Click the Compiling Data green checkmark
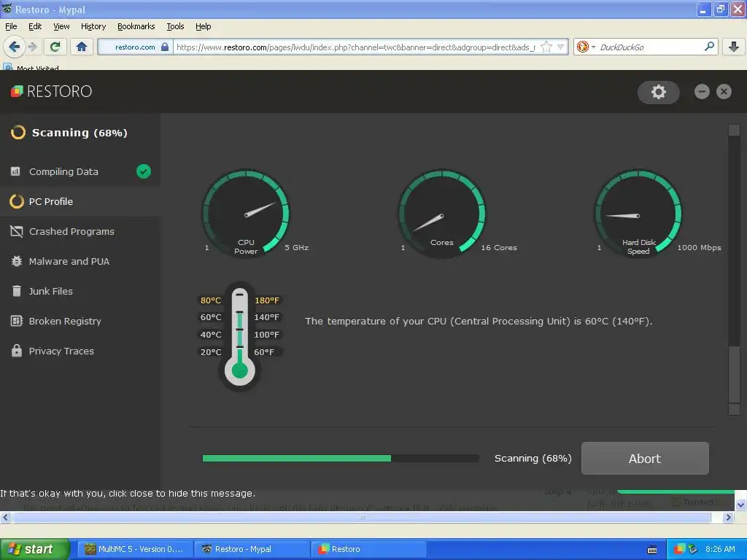Viewport: 747px width, 560px height. point(144,171)
